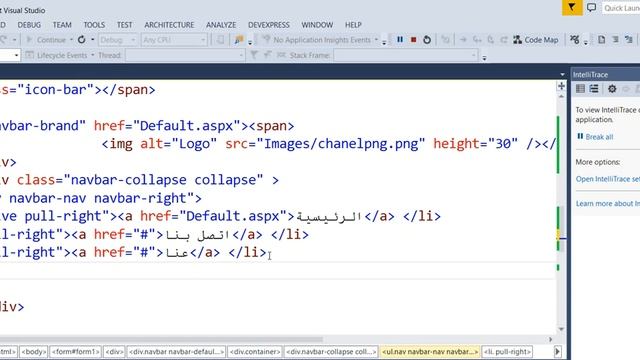Open the Stack Frame combo box
640x360 pixels.
[405, 55]
